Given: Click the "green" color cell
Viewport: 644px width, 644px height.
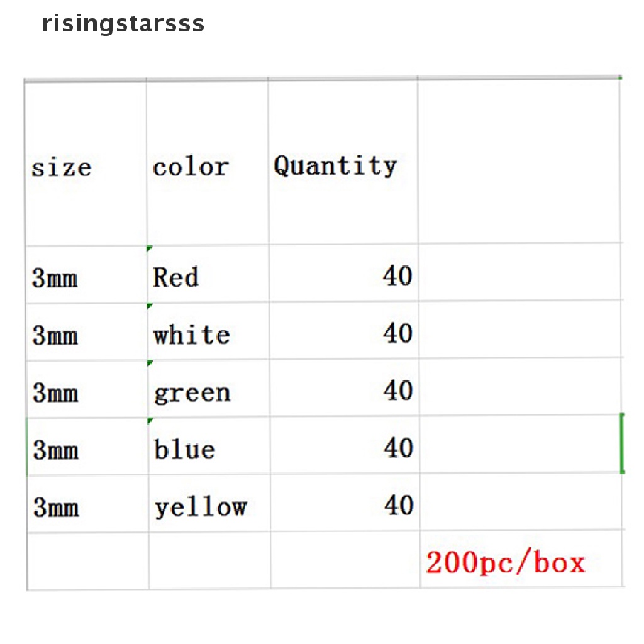Looking at the screenshot, I should click(x=192, y=392).
